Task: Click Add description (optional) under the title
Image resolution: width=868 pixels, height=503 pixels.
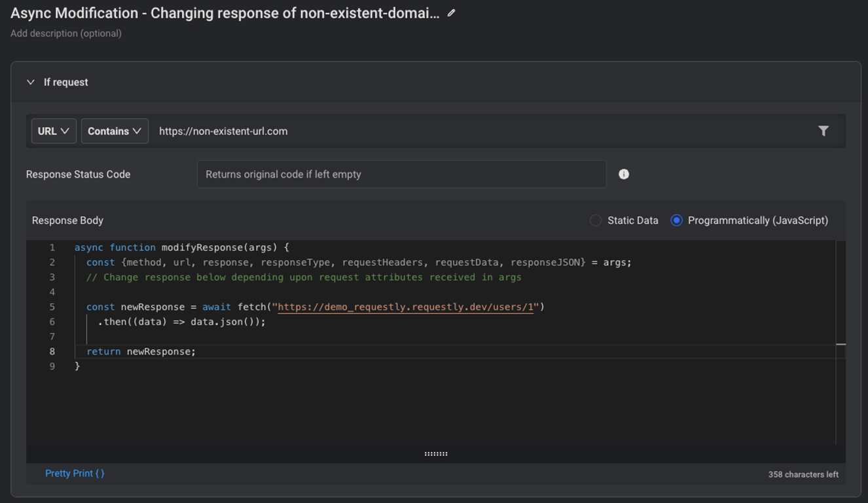Action: tap(65, 33)
